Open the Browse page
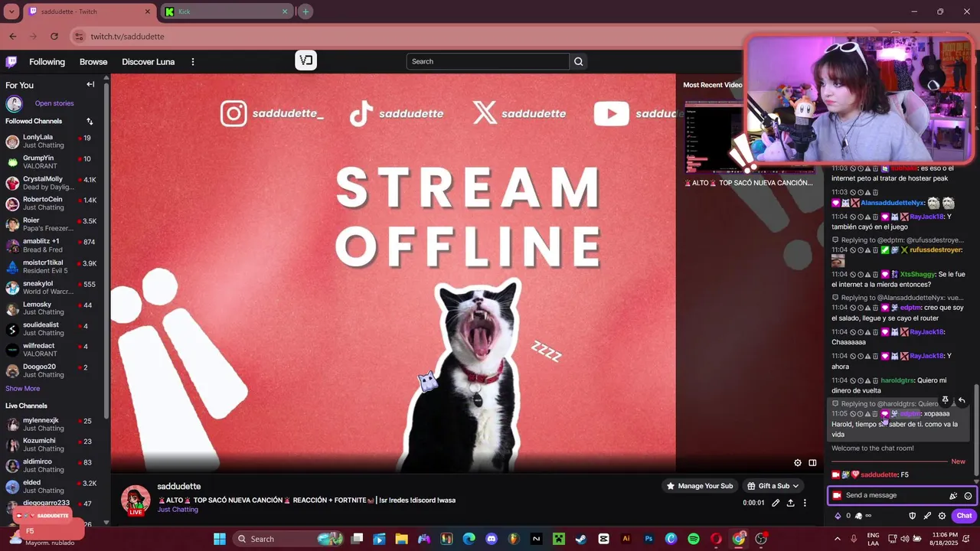980x551 pixels. [93, 62]
